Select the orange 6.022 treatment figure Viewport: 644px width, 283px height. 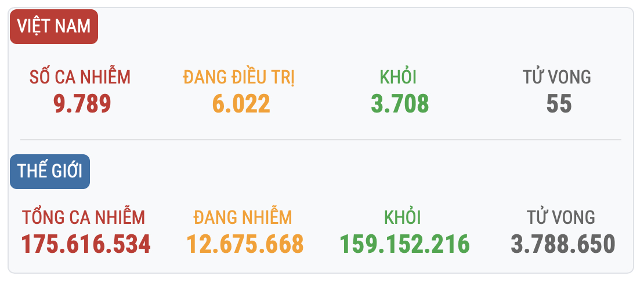point(241,104)
